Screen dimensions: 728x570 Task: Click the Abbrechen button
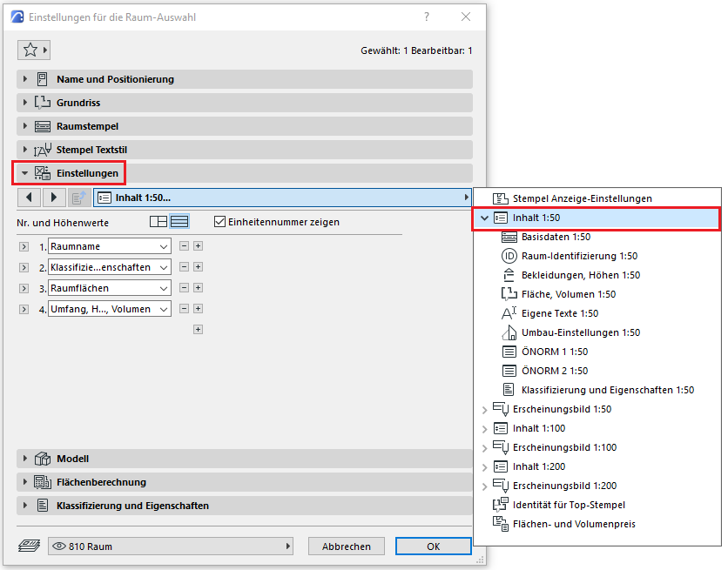(347, 547)
